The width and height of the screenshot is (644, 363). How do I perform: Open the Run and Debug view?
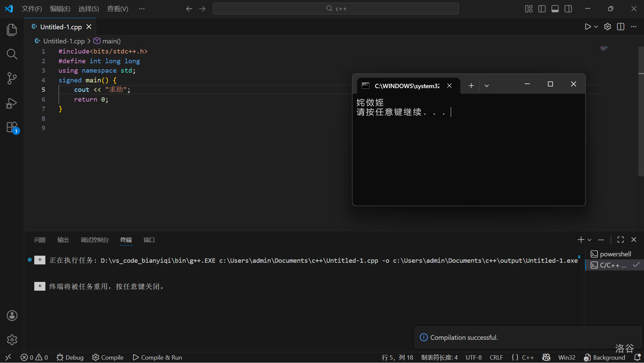pos(12,103)
